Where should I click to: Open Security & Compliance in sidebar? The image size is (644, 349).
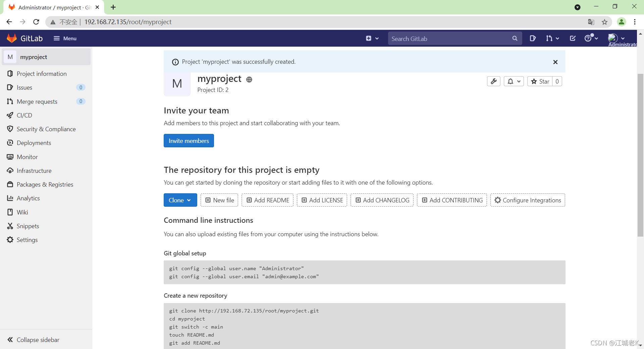click(46, 129)
